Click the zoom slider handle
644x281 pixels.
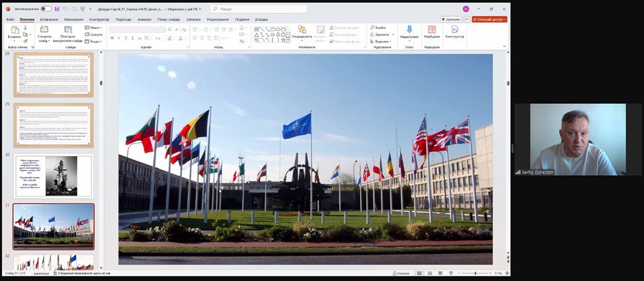coord(475,273)
